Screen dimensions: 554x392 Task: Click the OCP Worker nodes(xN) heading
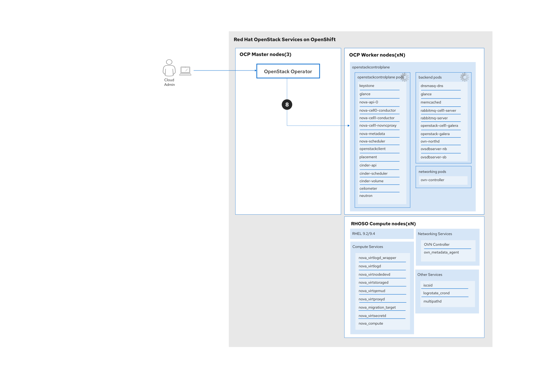[377, 55]
